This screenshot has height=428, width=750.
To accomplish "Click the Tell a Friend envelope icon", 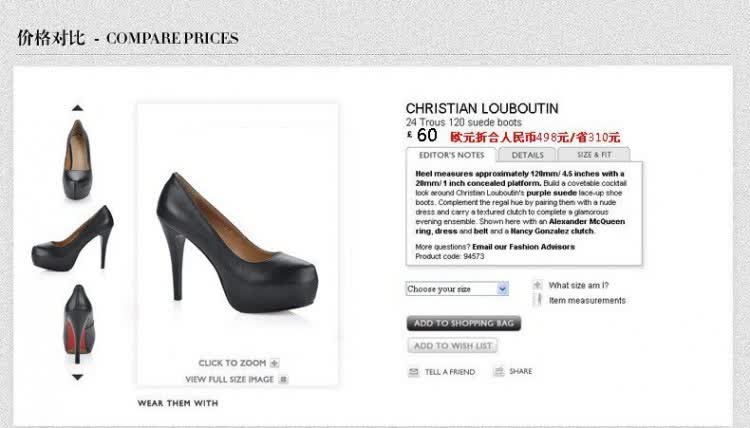I will pyautogui.click(x=414, y=372).
